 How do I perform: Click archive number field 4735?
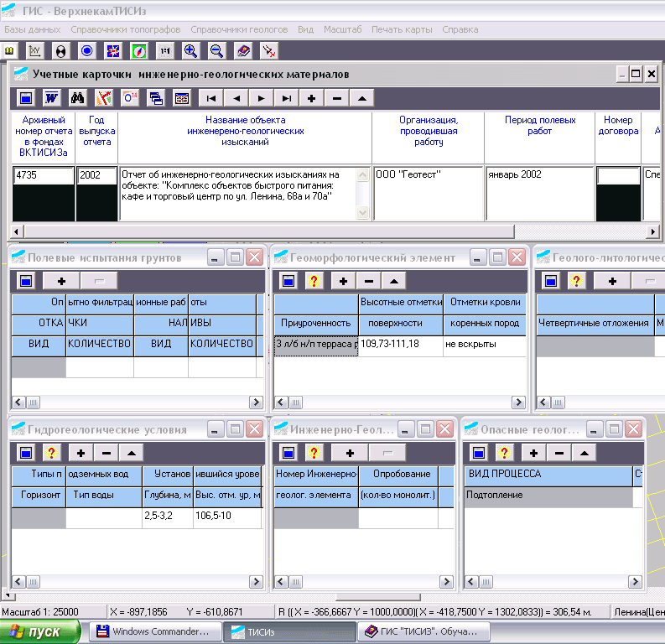coord(44,175)
